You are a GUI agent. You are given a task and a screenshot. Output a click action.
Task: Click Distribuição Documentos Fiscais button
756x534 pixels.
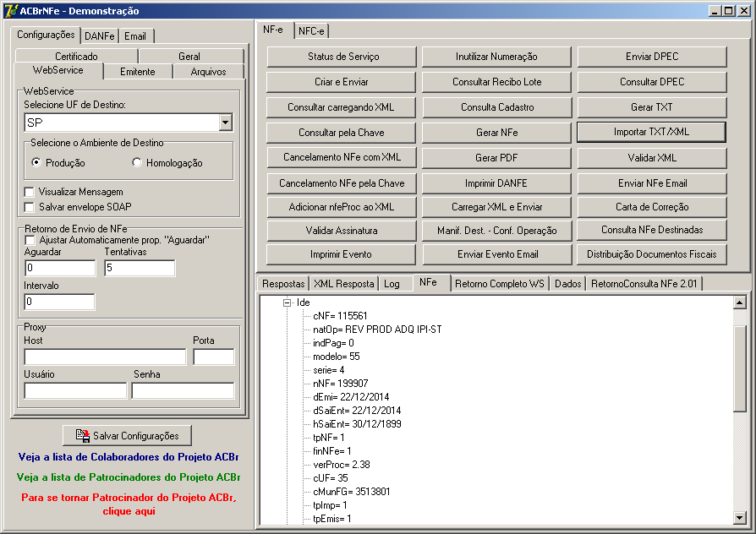[652, 254]
